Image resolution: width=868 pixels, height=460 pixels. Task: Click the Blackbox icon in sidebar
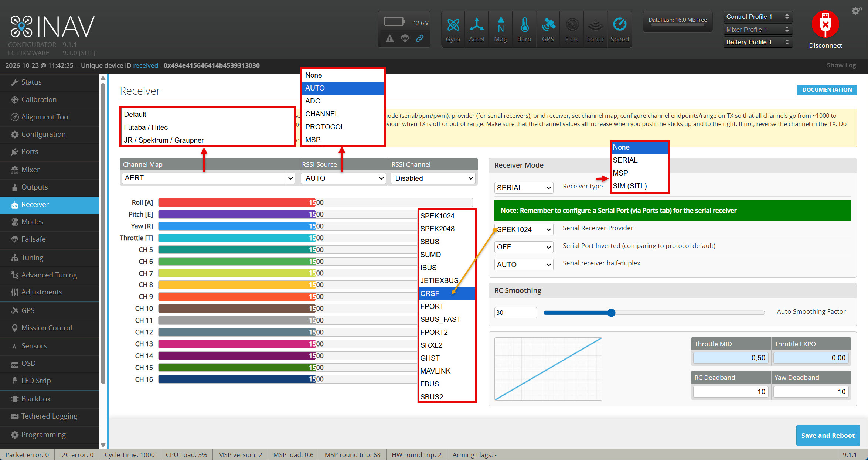pyautogui.click(x=14, y=399)
